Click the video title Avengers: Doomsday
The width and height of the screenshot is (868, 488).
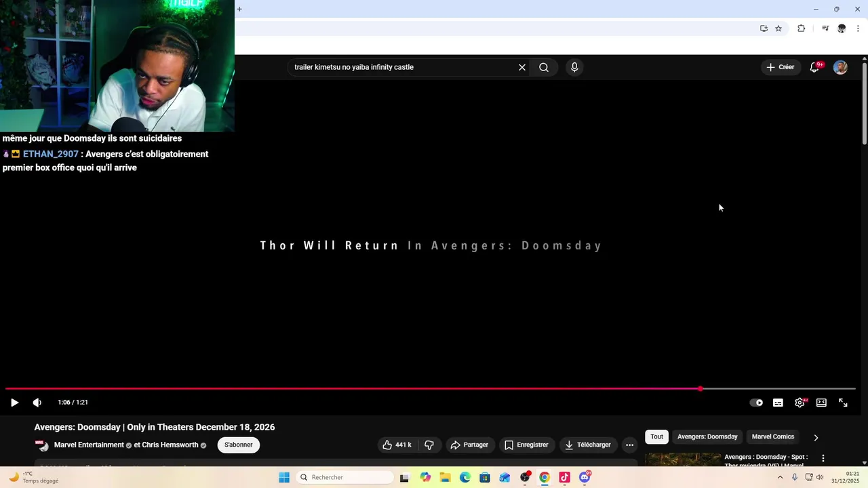[x=155, y=427]
